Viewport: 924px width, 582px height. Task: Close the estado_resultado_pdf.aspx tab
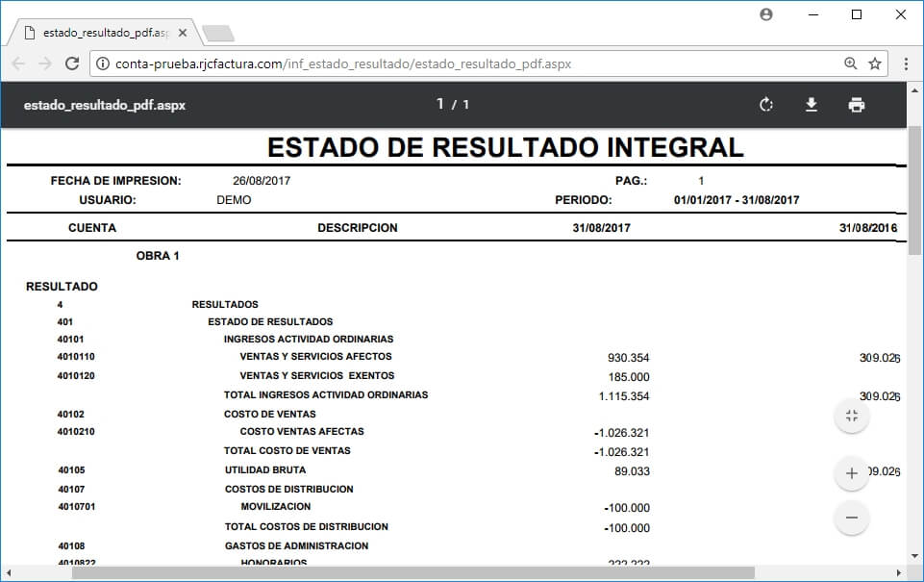tap(182, 32)
